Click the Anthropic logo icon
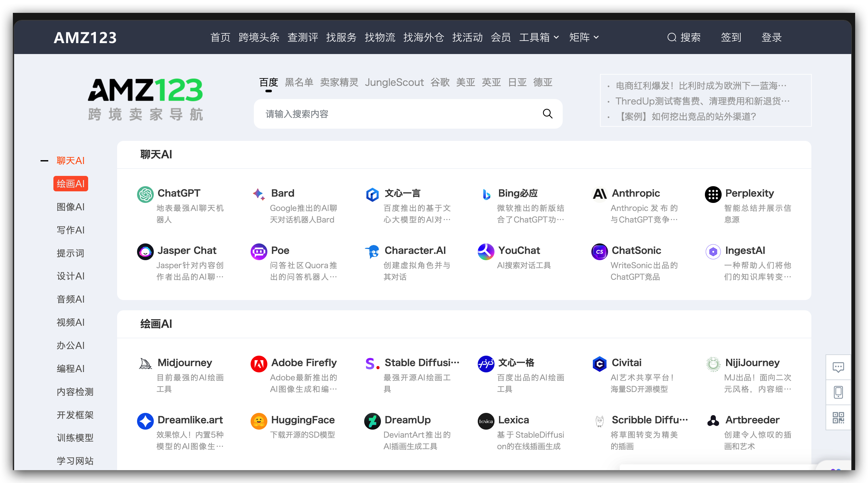Screen dimensions: 868x483 click(x=599, y=194)
